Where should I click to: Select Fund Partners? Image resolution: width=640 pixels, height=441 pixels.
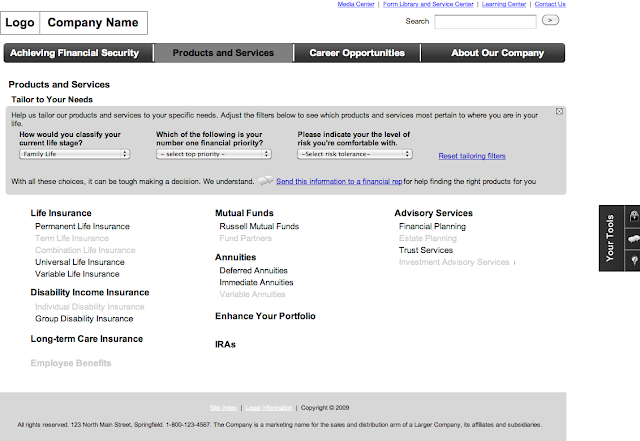point(245,238)
